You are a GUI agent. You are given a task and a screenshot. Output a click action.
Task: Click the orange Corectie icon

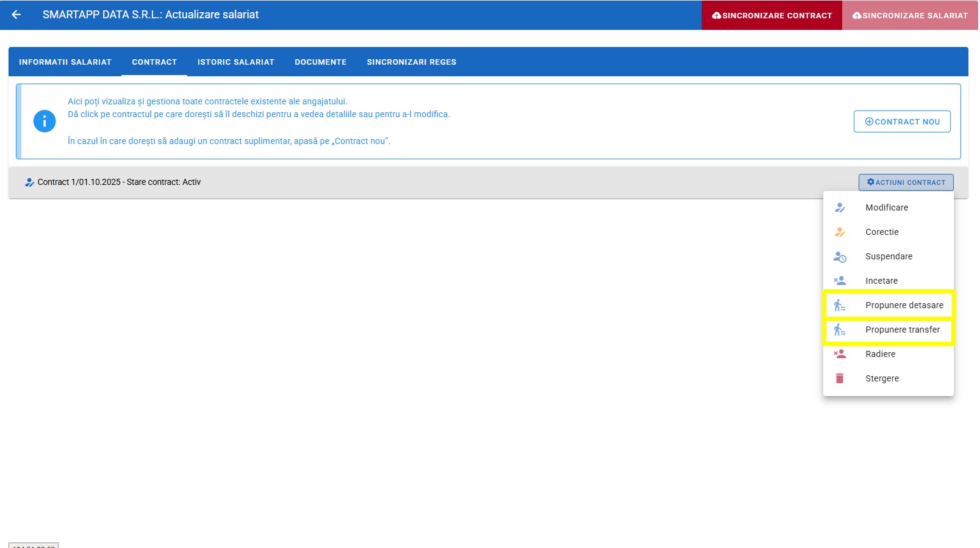[840, 232]
